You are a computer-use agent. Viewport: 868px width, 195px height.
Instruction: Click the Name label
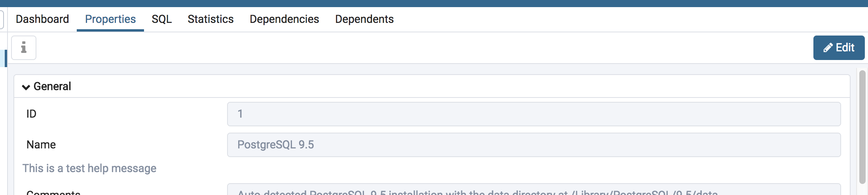41,144
